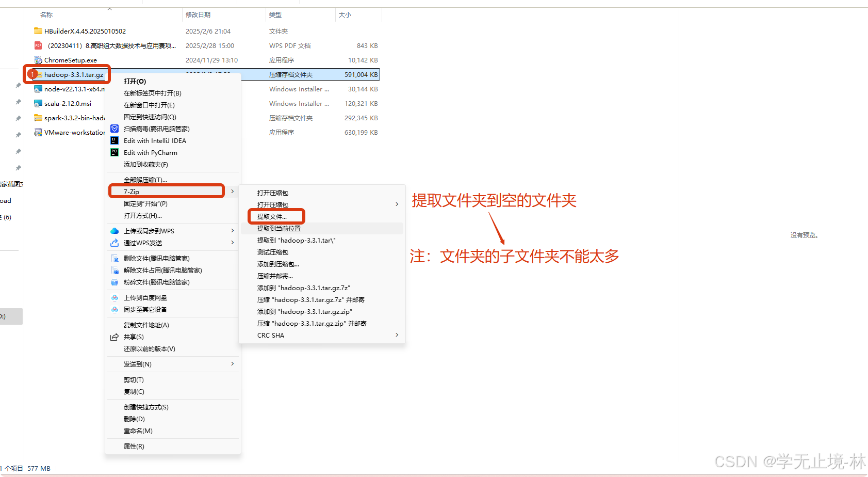The width and height of the screenshot is (868, 477).
Task: Click the PDF file icon for (20230411)
Action: click(38, 45)
